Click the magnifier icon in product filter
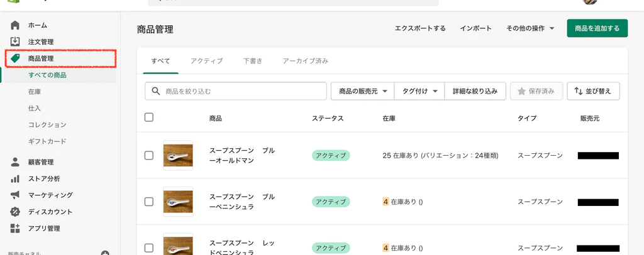Screen dimensions: 644x255 (156, 91)
